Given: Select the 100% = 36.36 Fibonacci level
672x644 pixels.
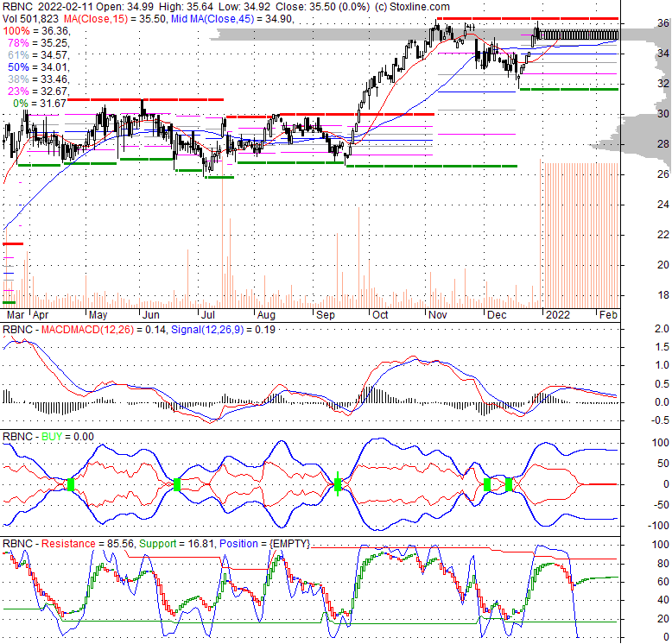Looking at the screenshot, I should coord(36,31).
